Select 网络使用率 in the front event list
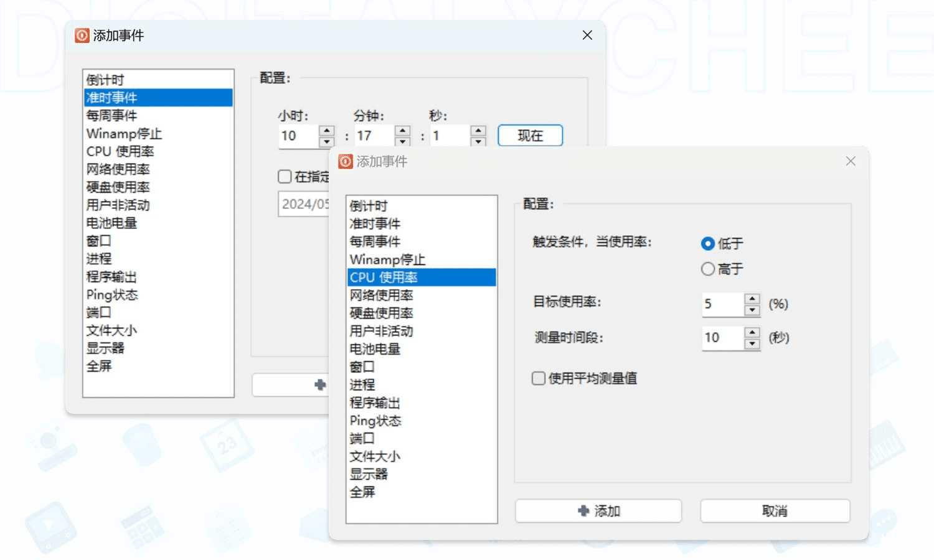 381,295
